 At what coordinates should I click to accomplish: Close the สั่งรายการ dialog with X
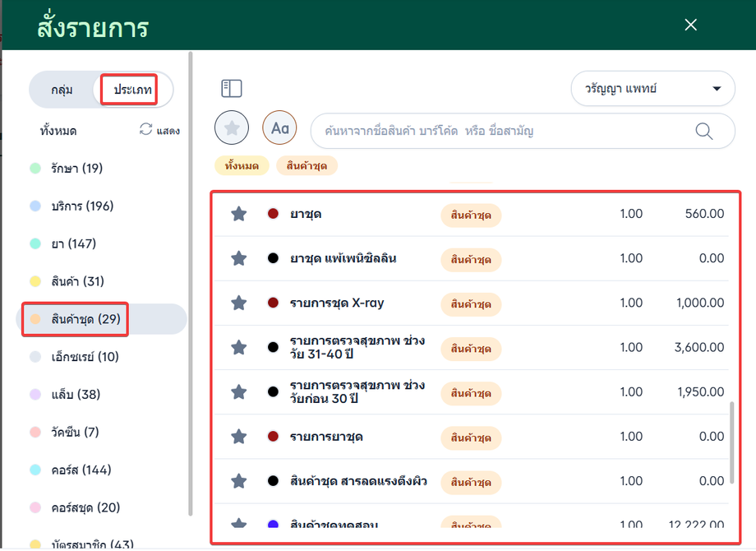(x=691, y=25)
